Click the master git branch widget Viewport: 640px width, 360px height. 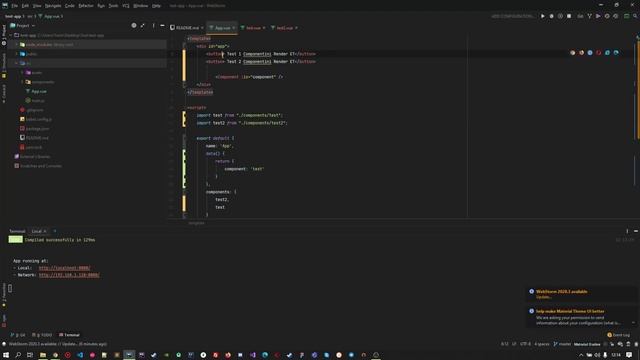tap(562, 344)
